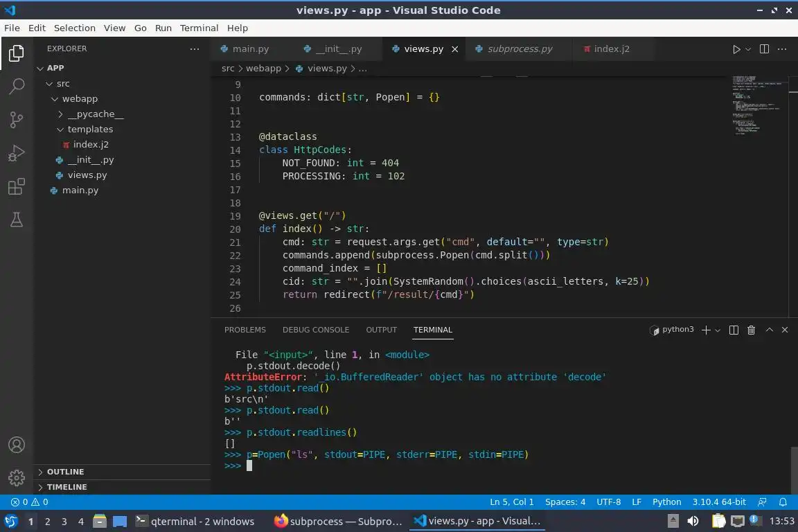
Task: Show the DEBUG CONSOLE panel tab
Action: (x=316, y=330)
